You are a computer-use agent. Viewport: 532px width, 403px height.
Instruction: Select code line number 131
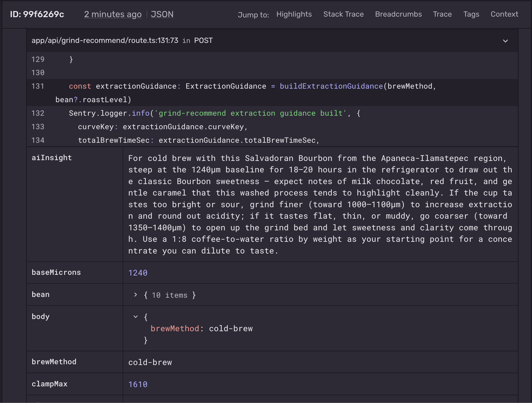(38, 86)
